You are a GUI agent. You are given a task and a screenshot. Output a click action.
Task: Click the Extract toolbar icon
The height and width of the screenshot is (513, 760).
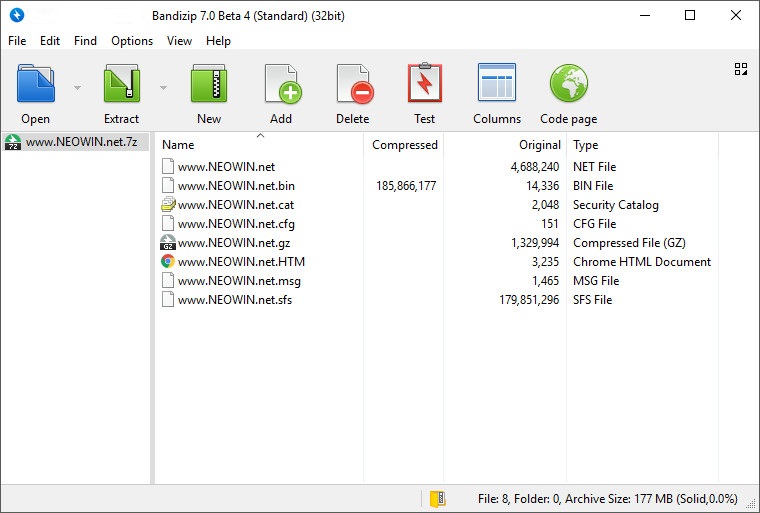click(x=122, y=83)
